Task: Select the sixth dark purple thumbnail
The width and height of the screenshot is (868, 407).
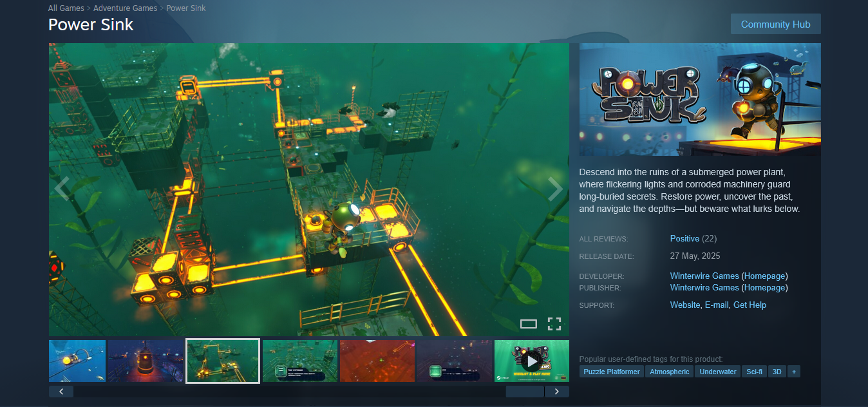Action: click(455, 361)
